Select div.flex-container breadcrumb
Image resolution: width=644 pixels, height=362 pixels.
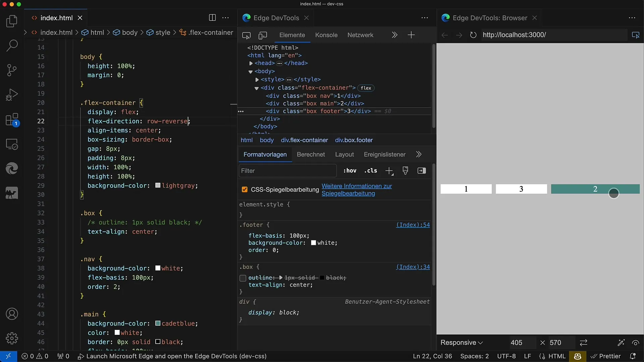[304, 140]
